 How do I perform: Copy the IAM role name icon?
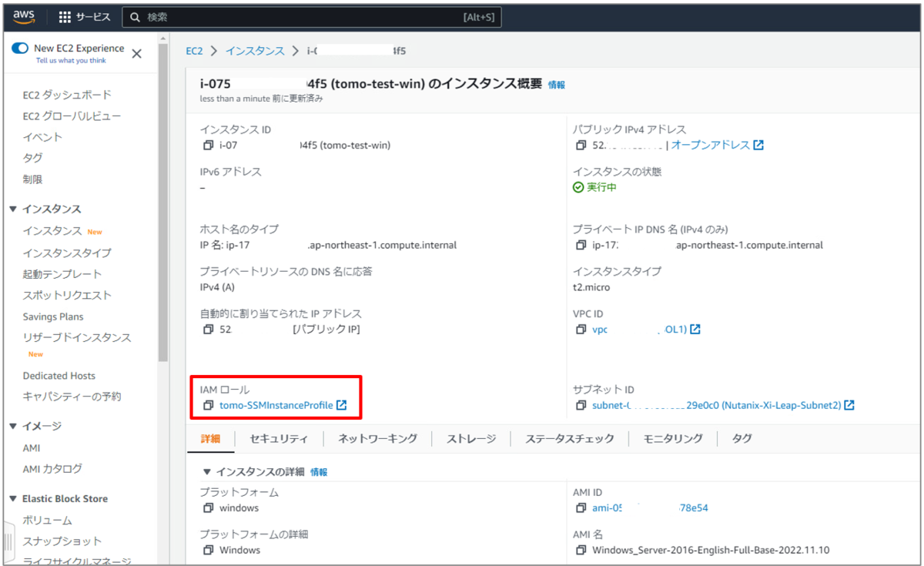click(x=208, y=405)
